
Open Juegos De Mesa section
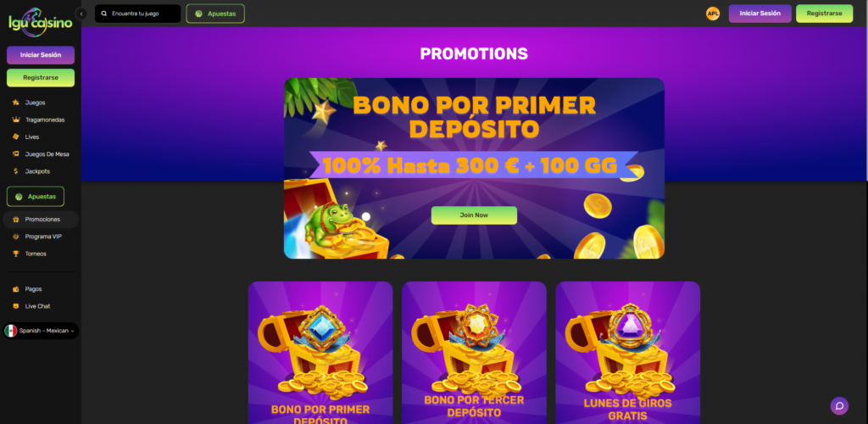[41, 153]
